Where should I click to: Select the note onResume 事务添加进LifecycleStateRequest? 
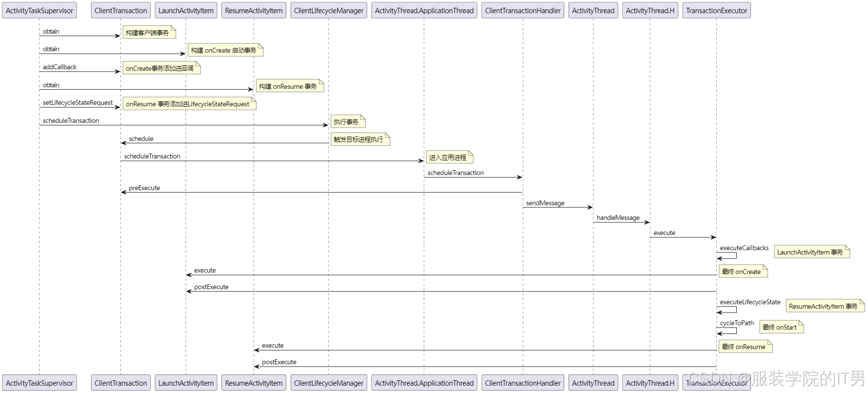[189, 104]
